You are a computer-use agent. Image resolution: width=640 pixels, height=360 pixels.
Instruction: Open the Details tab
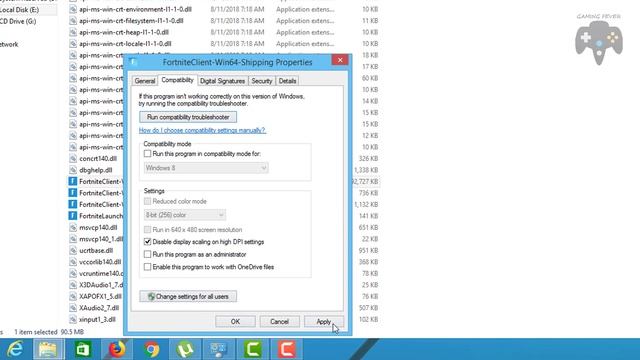pyautogui.click(x=287, y=81)
